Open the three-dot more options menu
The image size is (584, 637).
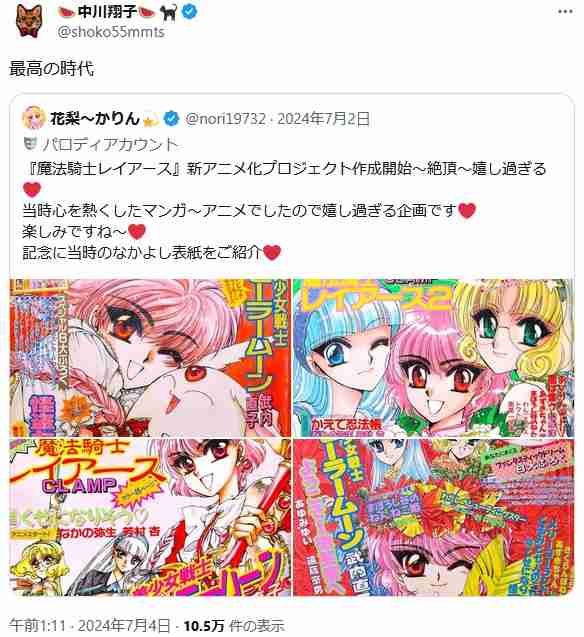click(565, 11)
